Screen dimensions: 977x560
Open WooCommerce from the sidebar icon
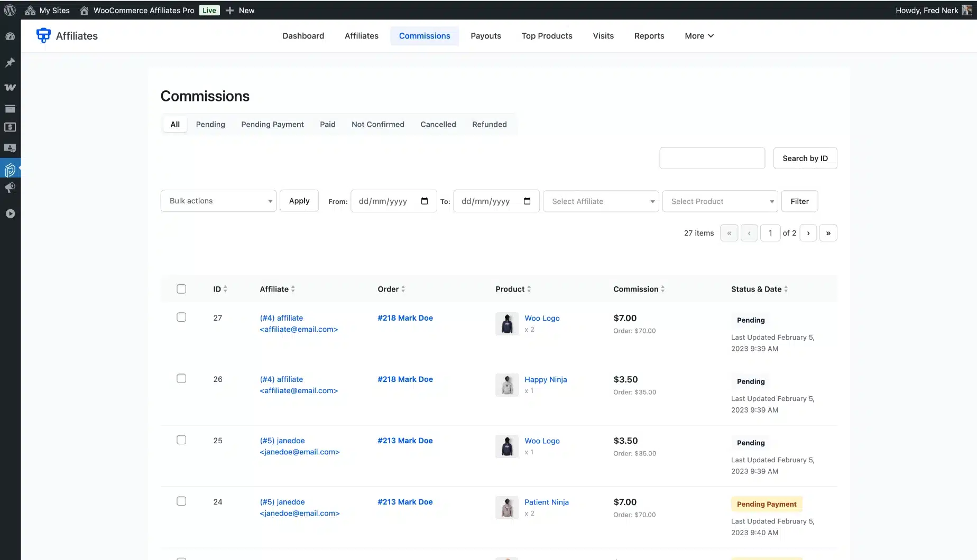pos(10,87)
